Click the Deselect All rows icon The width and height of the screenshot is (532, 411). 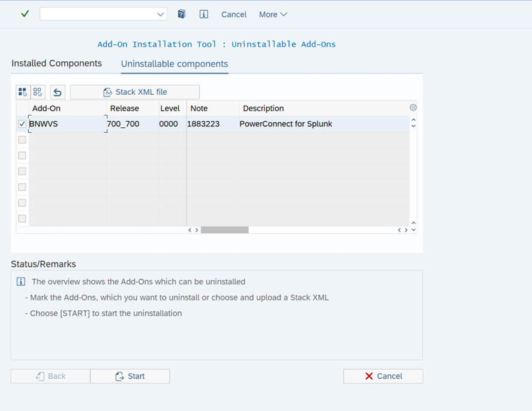(x=38, y=92)
